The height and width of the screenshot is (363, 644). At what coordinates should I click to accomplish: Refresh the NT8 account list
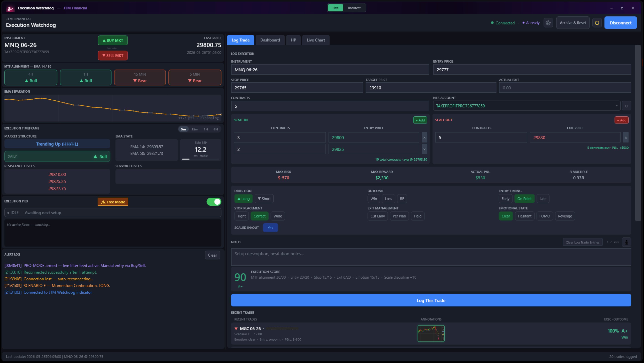[626, 106]
